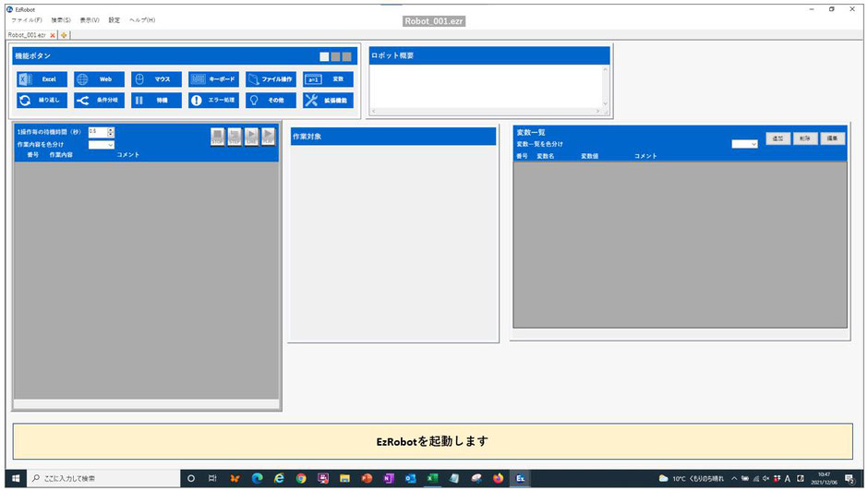
Task: Open the 表示(V) menu
Action: tap(90, 20)
